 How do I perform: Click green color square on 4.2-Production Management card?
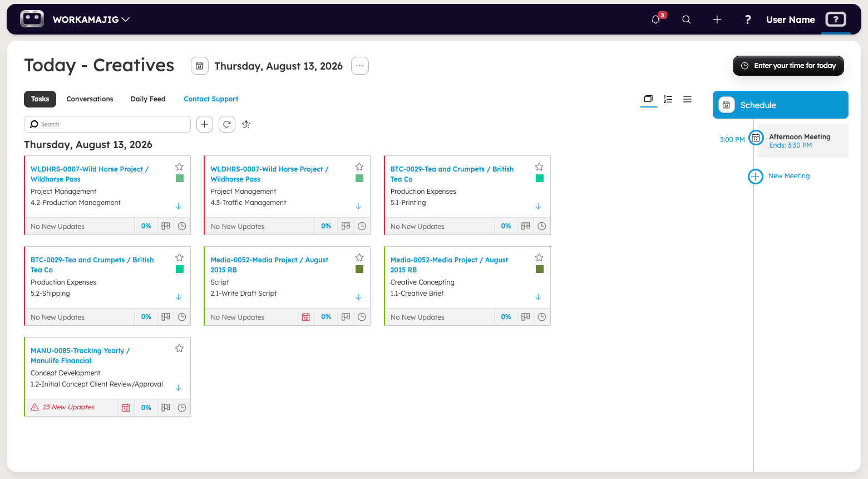pos(180,178)
